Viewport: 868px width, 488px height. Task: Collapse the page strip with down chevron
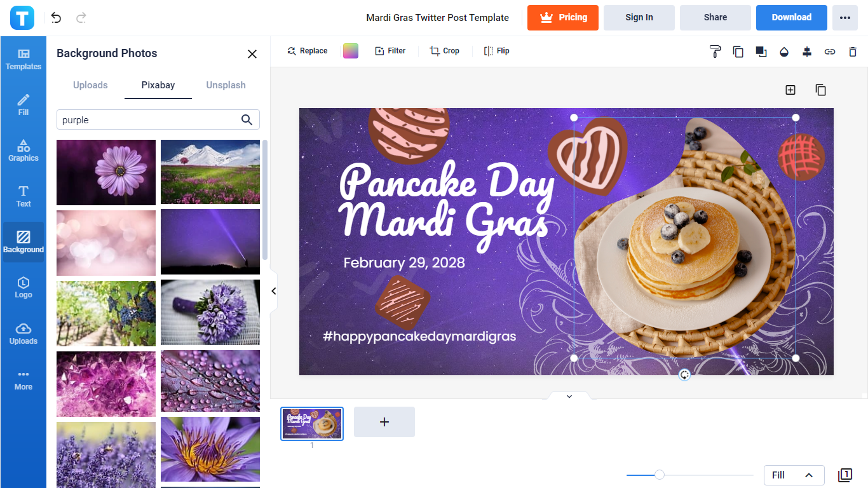(x=569, y=396)
